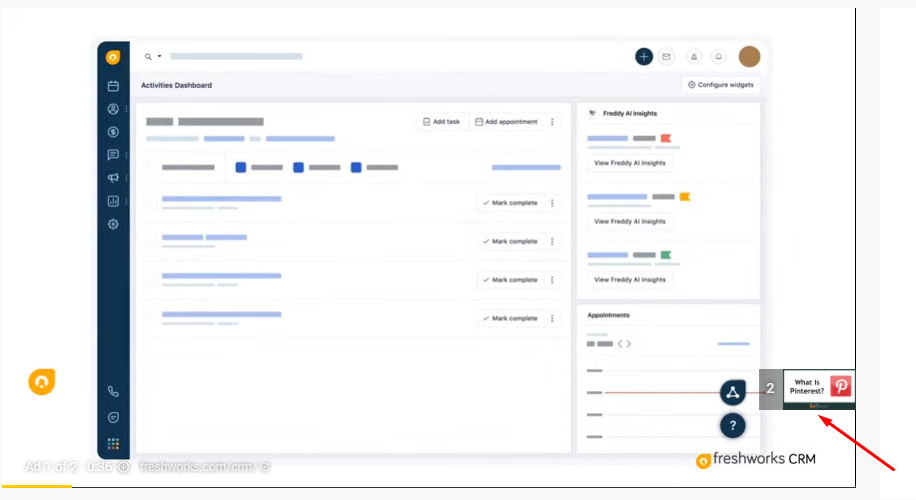Click the megaphone campaigns icon in sidebar
The width and height of the screenshot is (916, 500).
113,178
